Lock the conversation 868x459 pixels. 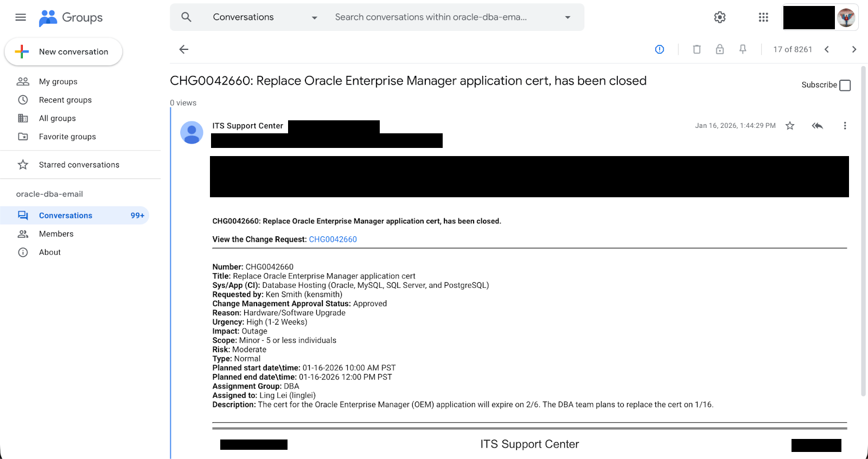720,49
